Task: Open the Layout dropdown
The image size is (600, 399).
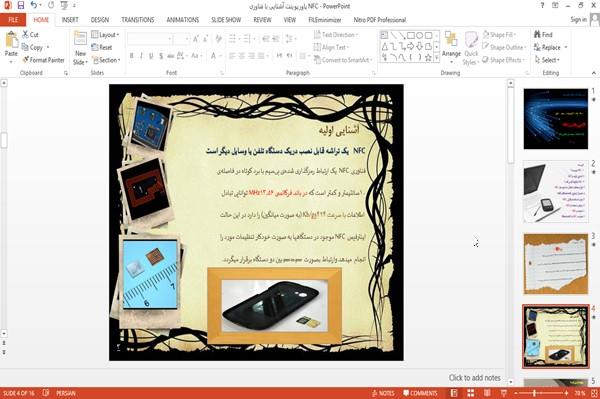Action: click(105, 35)
